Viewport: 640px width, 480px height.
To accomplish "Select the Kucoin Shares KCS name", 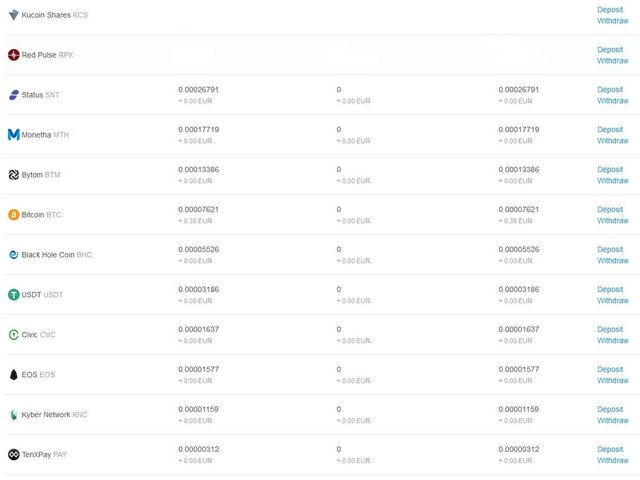I will point(55,15).
